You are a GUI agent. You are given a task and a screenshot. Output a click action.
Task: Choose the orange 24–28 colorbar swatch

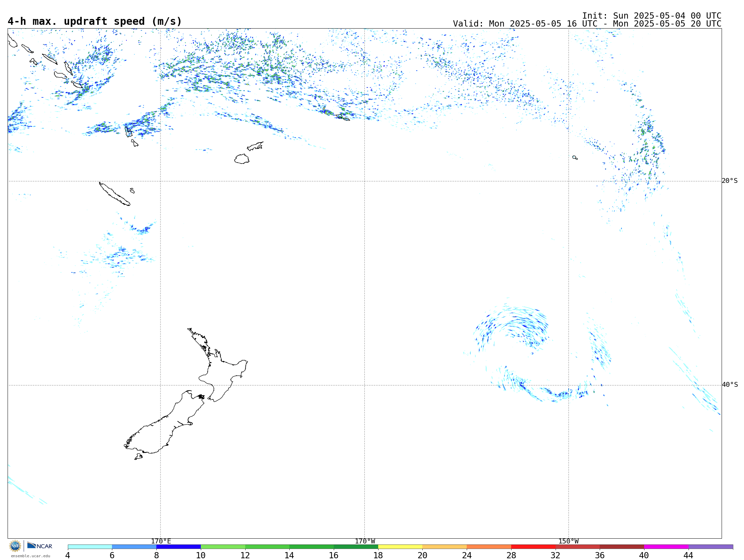click(489, 547)
